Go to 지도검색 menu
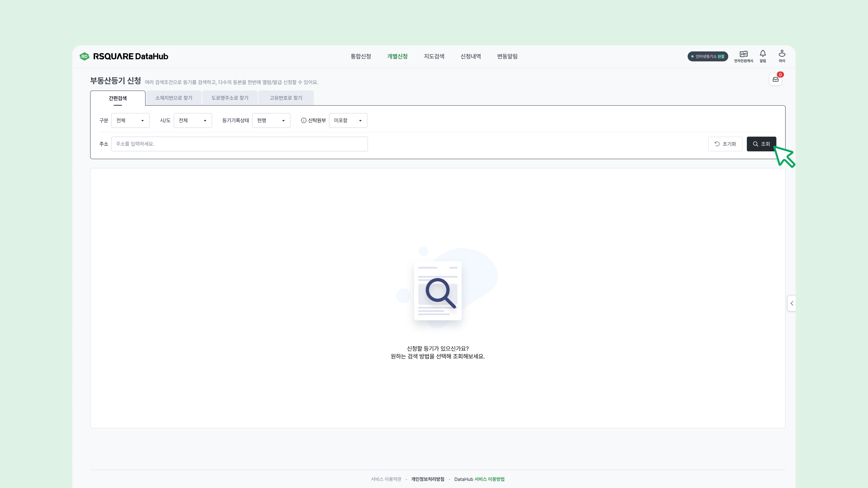Image resolution: width=868 pixels, height=488 pixels. pyautogui.click(x=434, y=56)
